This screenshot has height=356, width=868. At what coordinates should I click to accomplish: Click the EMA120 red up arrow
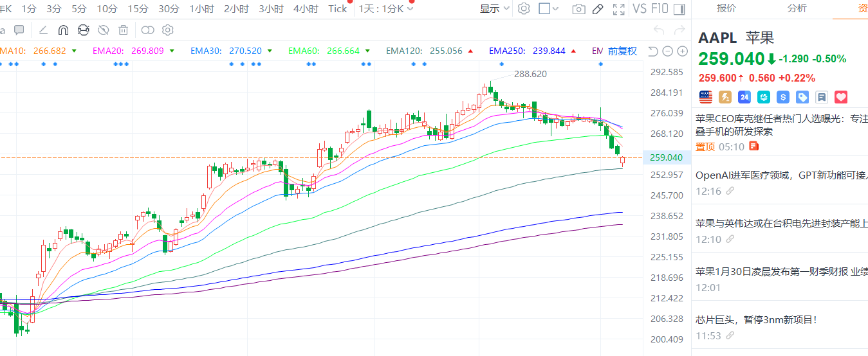pos(470,51)
